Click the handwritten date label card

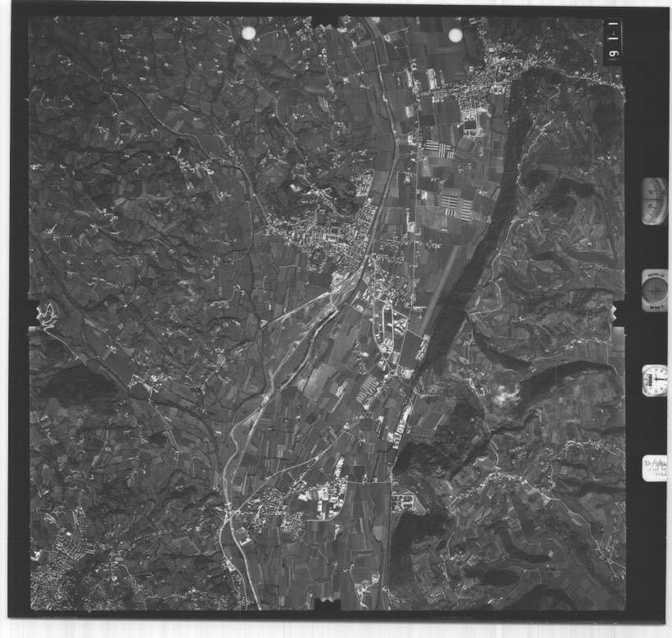coord(654,467)
